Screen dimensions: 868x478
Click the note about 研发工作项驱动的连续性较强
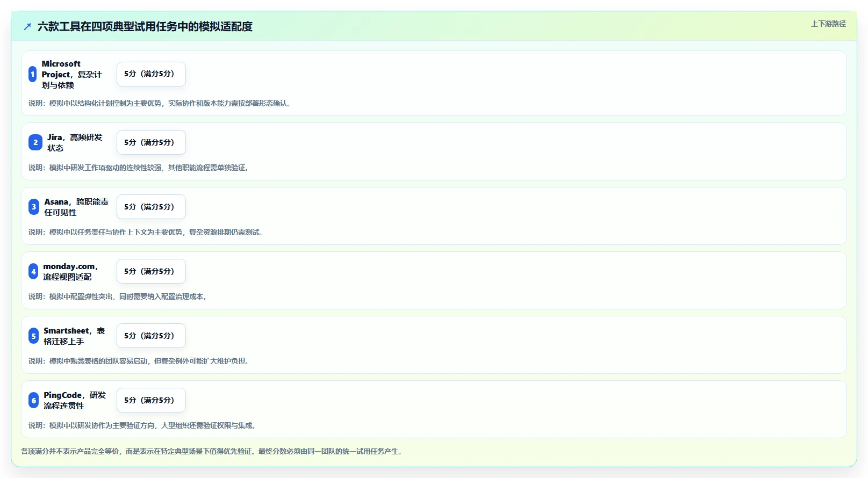point(140,168)
